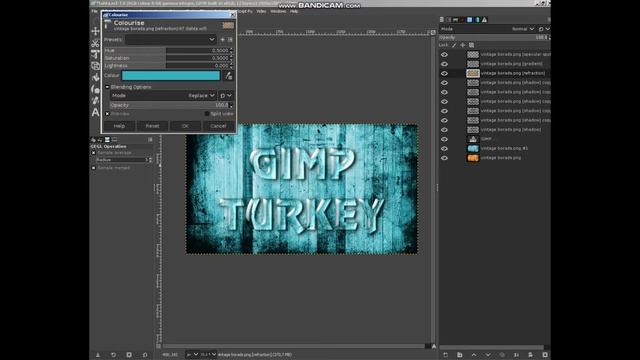Select the refraction layer thumbnail
This screenshot has width=640, height=360.
tap(473, 73)
